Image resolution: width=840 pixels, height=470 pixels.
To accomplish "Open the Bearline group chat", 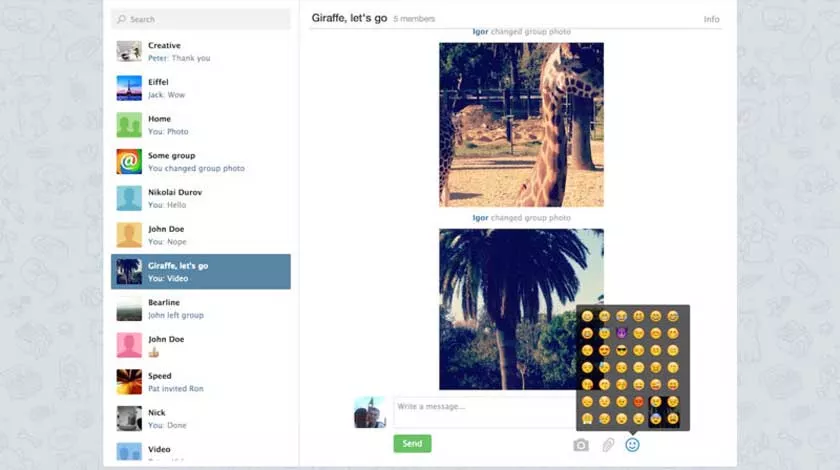I will [201, 309].
